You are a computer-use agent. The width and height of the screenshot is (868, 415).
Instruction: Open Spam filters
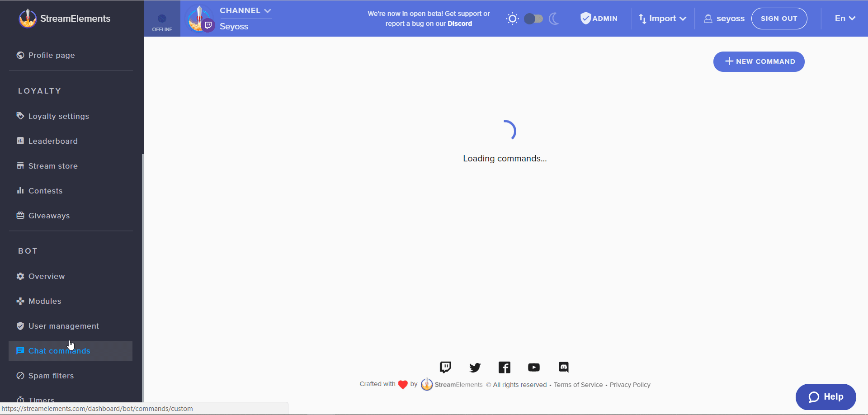pos(71,376)
